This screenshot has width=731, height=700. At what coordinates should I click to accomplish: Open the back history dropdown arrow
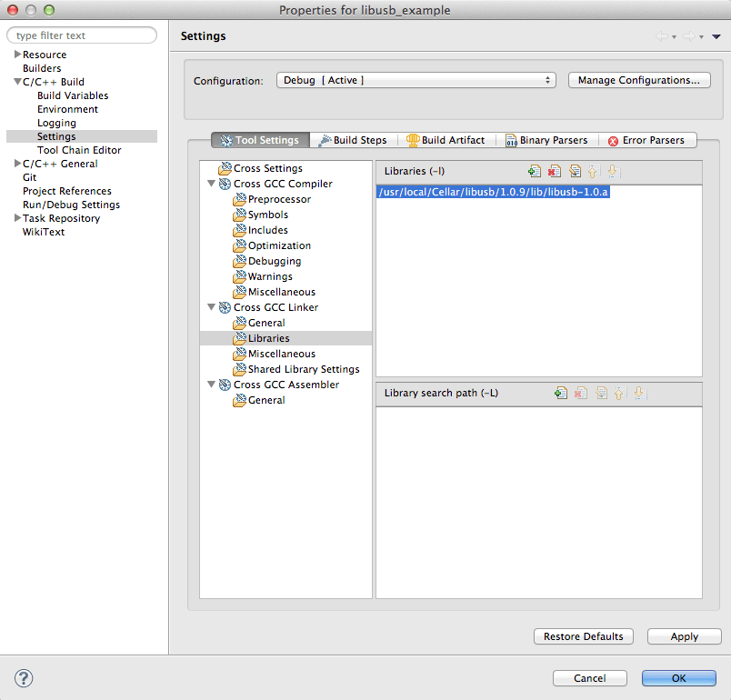coord(674,36)
